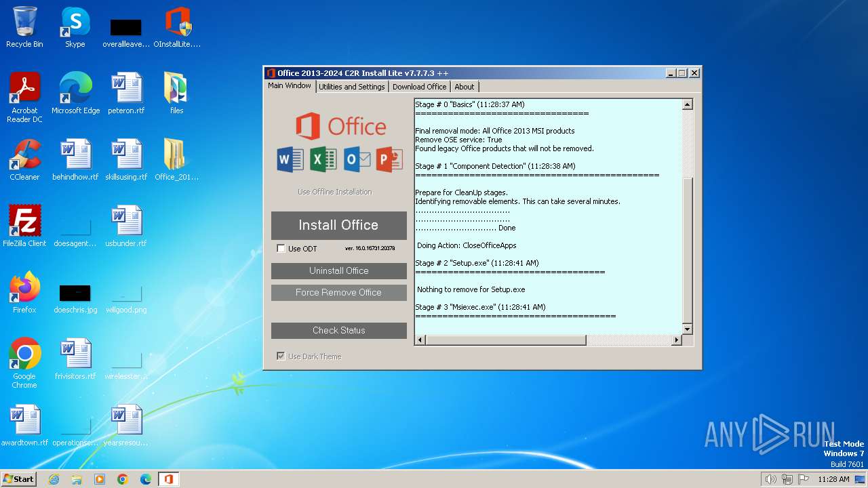Open the OInstallLite desktop shortcut
Screen dimensions: 868x488
(177, 27)
